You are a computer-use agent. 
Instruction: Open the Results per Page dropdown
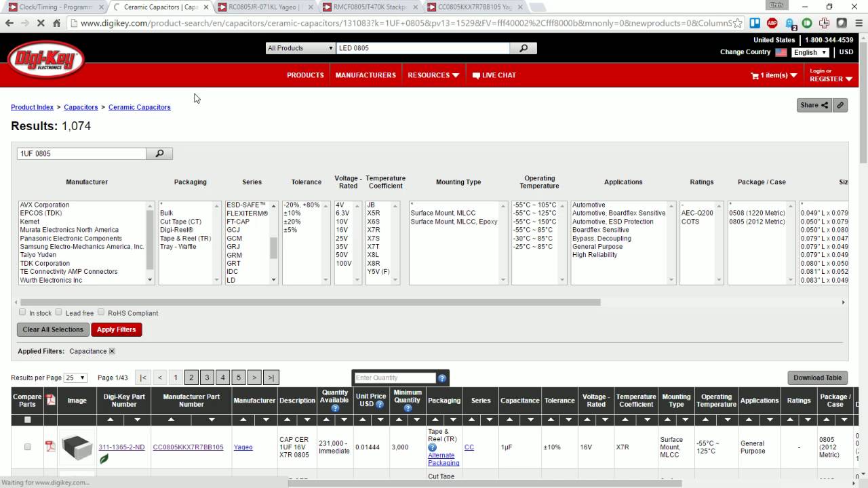click(x=77, y=378)
